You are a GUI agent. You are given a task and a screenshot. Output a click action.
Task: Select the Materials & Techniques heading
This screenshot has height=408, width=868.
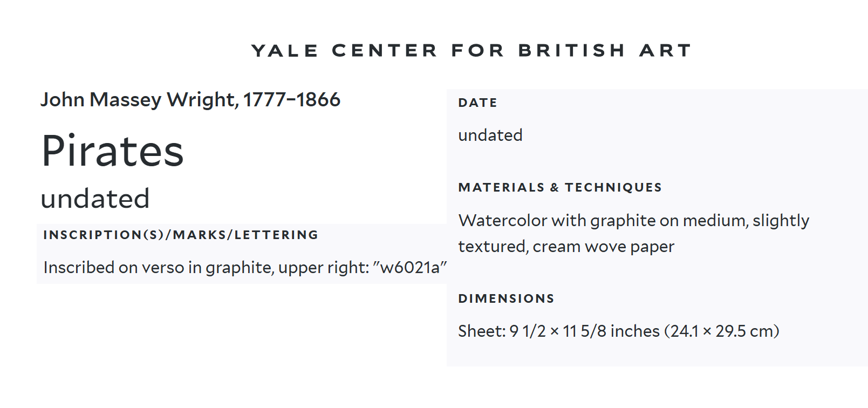560,187
